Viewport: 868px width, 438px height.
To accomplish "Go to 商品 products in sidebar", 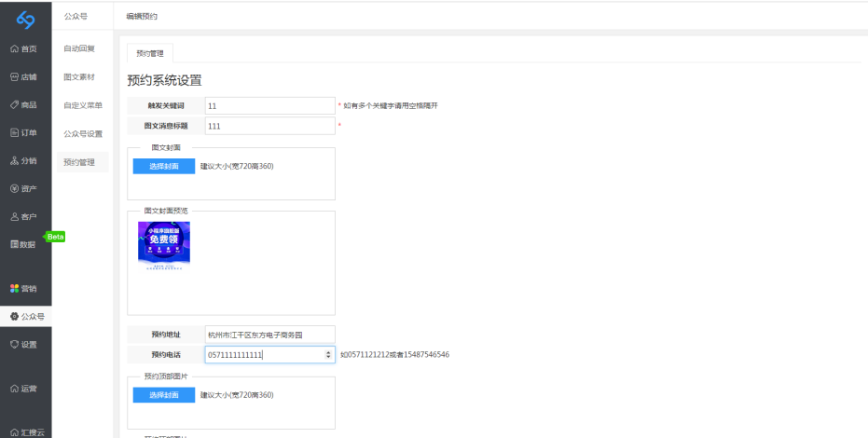I will 25,104.
